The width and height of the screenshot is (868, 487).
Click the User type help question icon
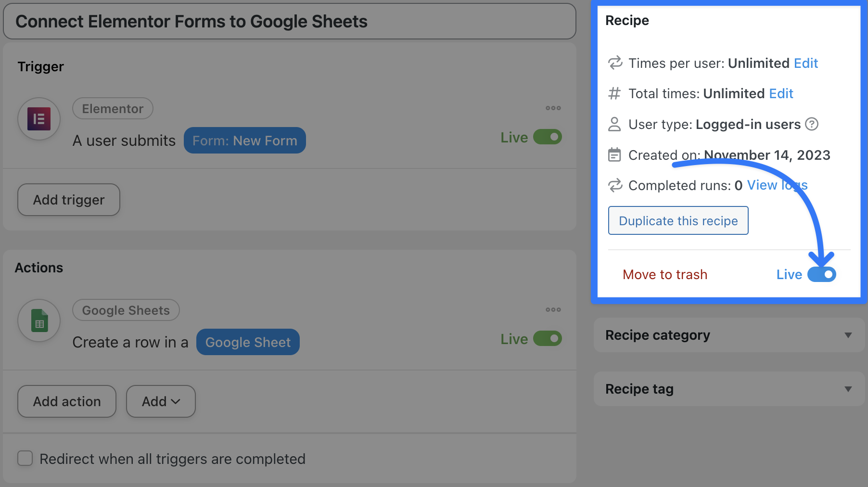[812, 124]
